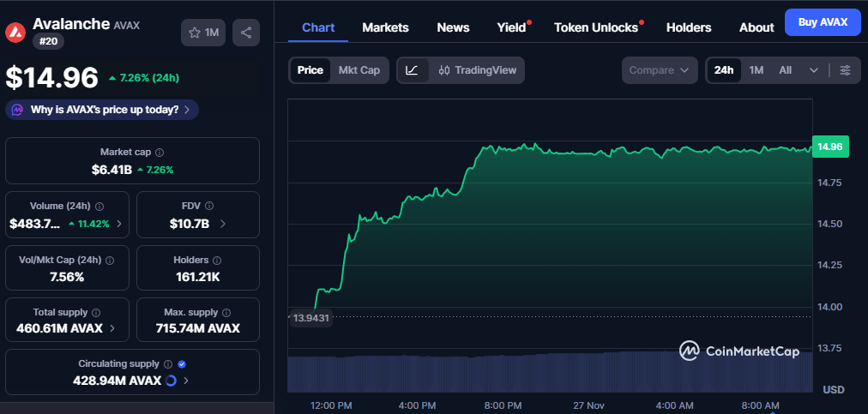The image size is (868, 414).
Task: Select the 1M time range
Action: pyautogui.click(x=756, y=70)
